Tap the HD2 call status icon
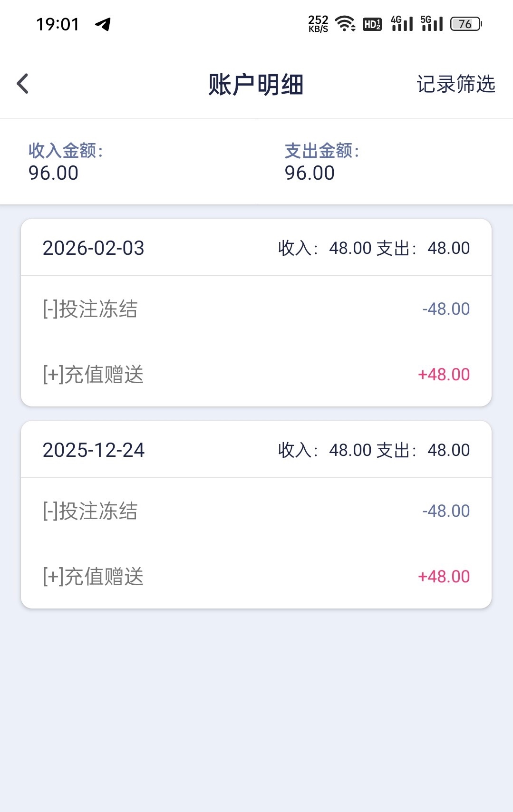The image size is (513, 812). pos(372,24)
